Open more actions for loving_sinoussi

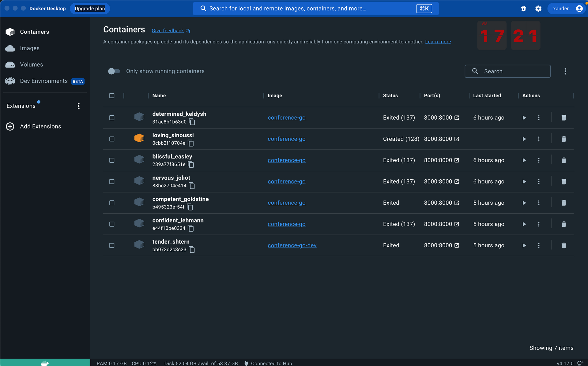pyautogui.click(x=539, y=139)
